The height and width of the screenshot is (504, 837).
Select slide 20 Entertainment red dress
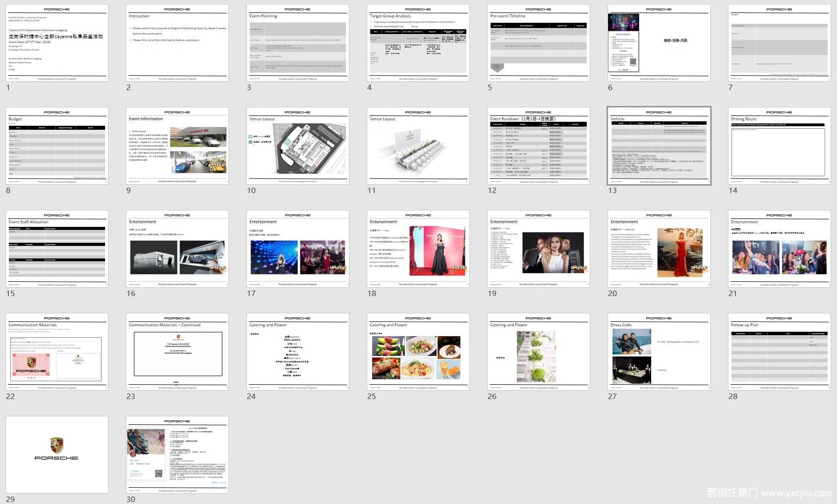point(659,249)
